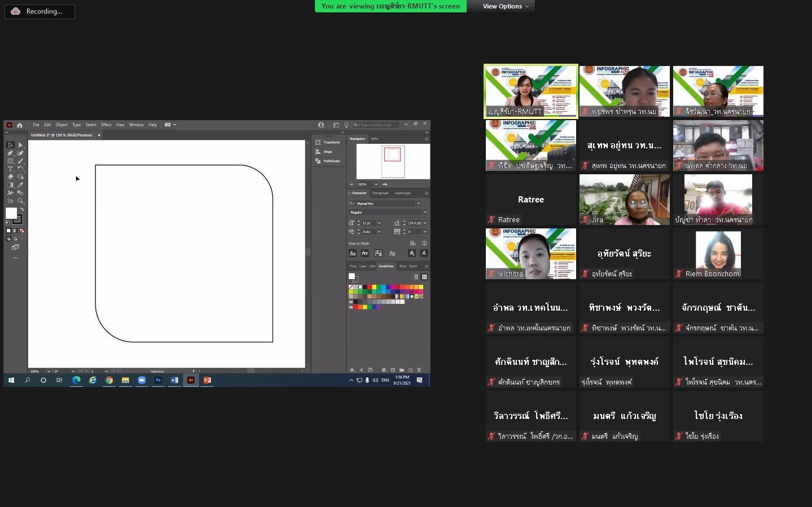This screenshot has height=507, width=812.
Task: Click the Zoom Out mountain icon in Navigator
Action: (x=352, y=184)
